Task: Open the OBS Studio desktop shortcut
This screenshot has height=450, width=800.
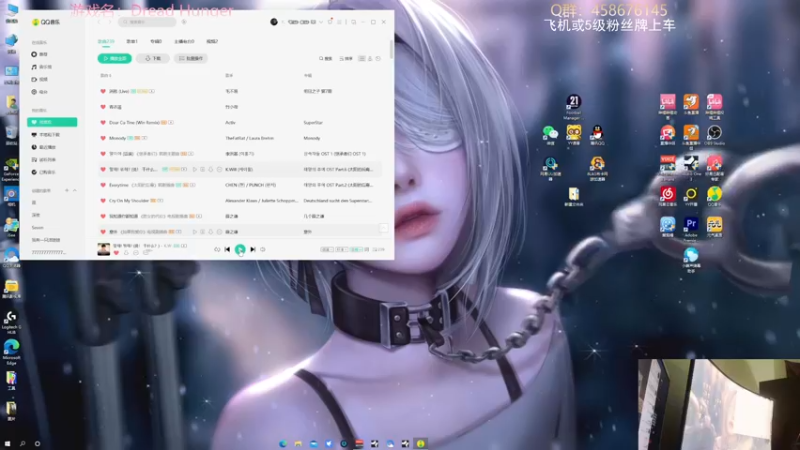Action: coord(714,135)
